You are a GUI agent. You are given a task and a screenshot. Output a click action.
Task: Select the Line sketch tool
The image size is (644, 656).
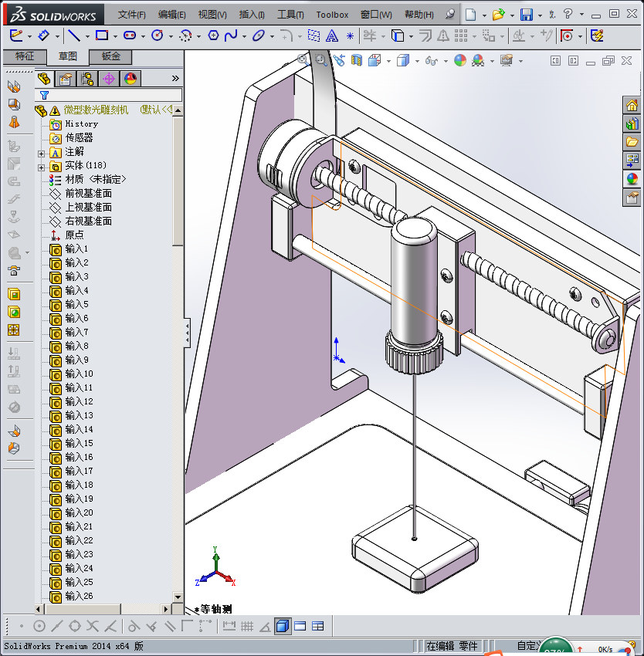[x=74, y=36]
